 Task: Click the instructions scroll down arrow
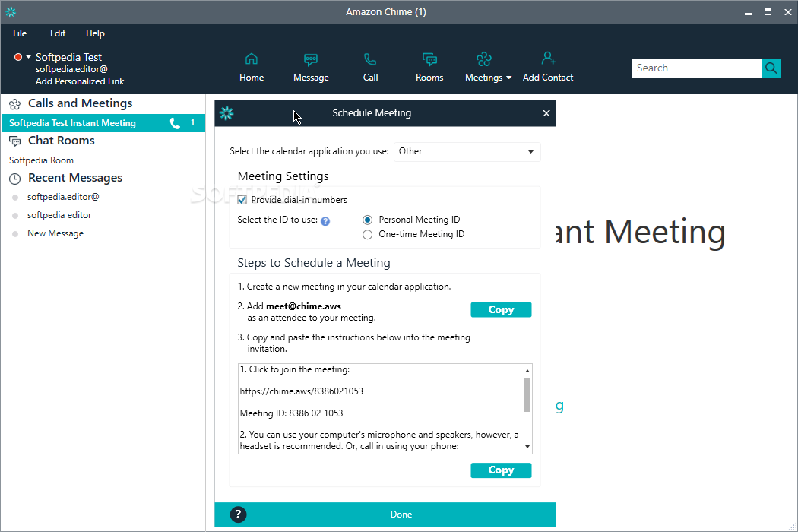click(x=527, y=446)
